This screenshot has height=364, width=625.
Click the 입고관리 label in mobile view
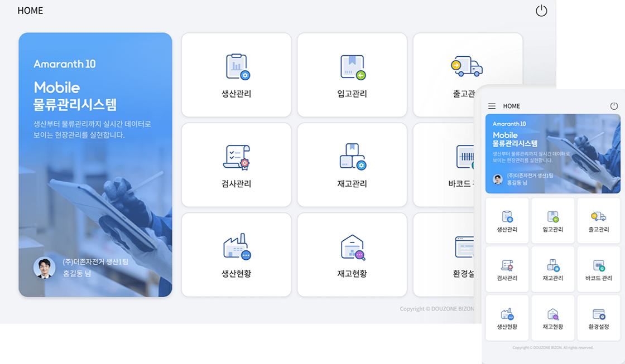pos(553,230)
